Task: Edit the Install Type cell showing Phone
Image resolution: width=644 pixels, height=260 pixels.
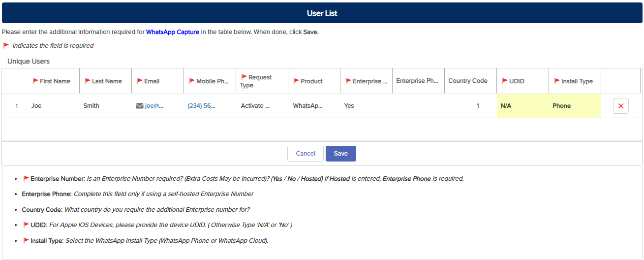Action: (x=575, y=106)
